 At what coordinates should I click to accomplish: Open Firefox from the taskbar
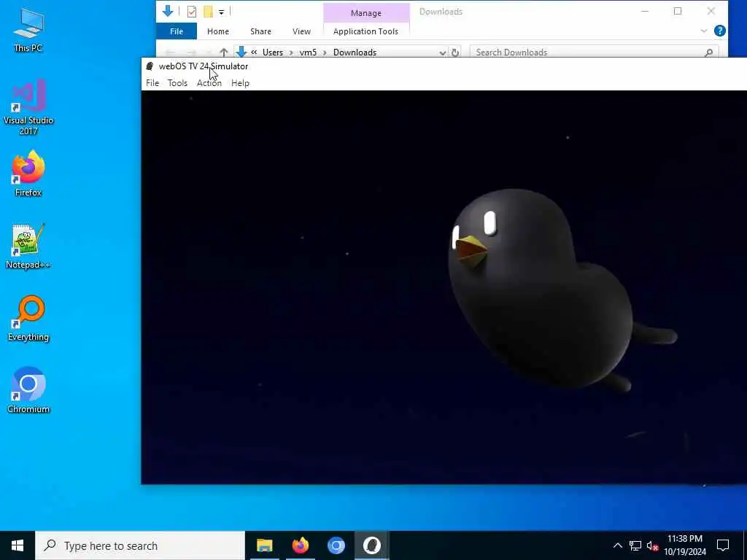[x=300, y=545]
